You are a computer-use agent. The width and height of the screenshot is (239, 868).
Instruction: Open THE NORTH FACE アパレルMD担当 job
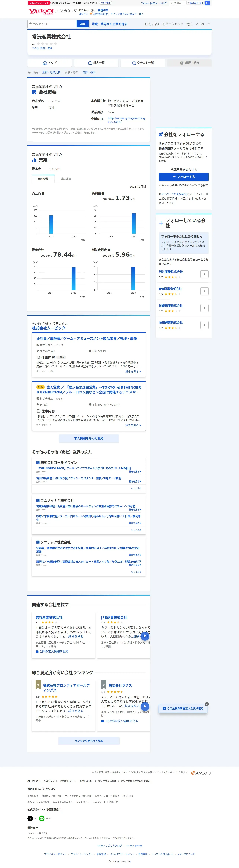click(x=84, y=468)
